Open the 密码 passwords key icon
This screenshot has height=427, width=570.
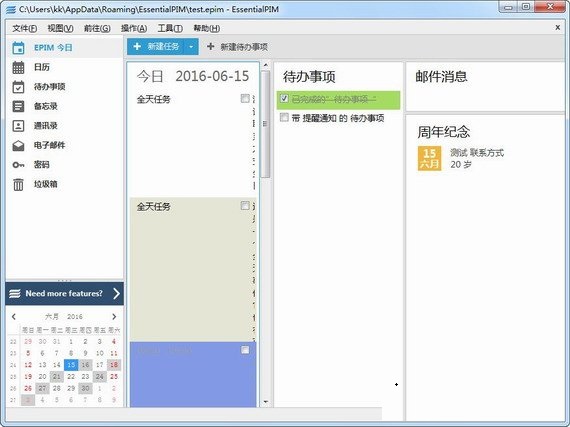(18, 165)
